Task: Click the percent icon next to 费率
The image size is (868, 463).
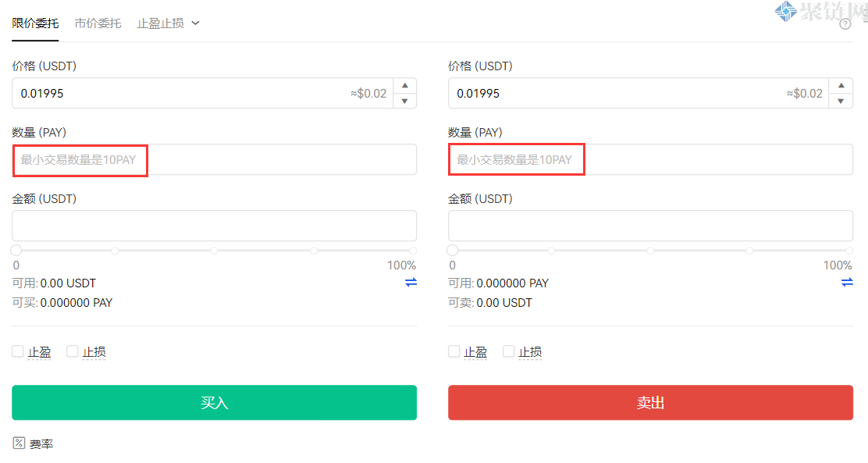Action: [19, 443]
